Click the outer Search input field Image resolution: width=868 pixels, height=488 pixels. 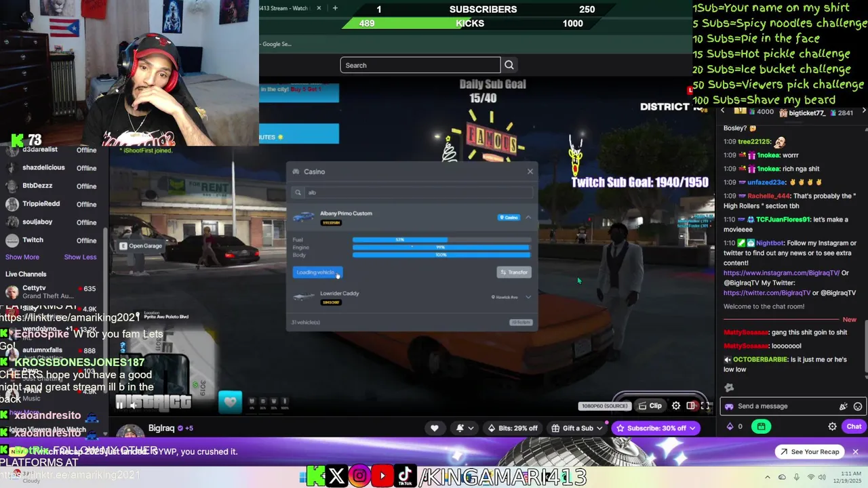click(x=420, y=65)
